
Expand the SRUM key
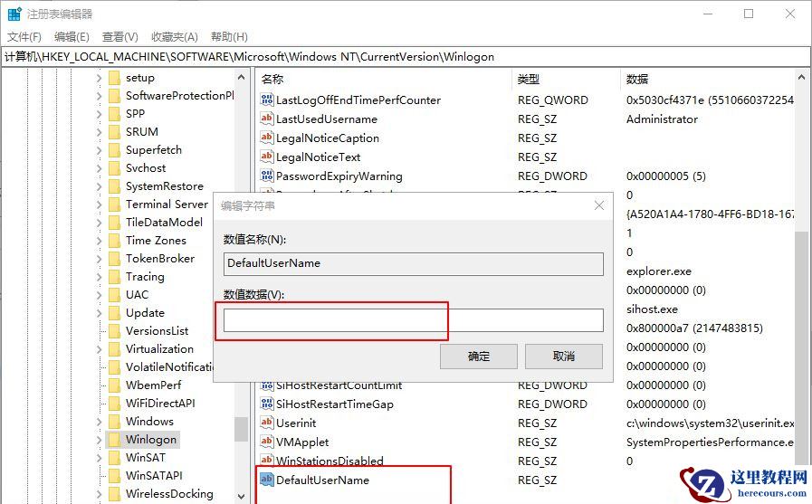click(99, 132)
